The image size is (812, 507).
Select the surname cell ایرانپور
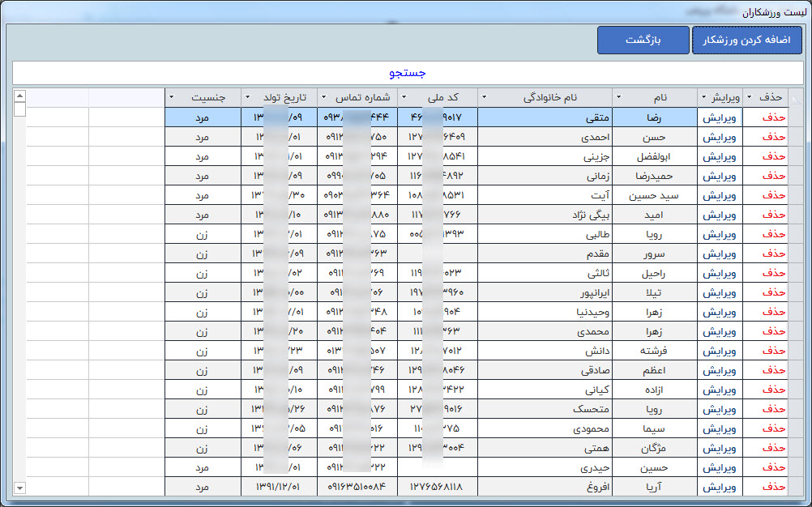point(545,293)
